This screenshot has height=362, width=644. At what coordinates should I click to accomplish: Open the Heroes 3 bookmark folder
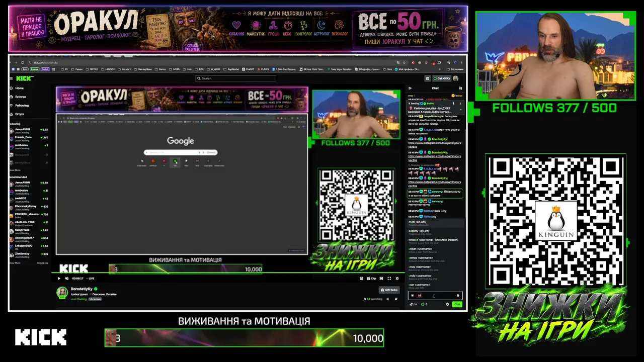[123, 69]
